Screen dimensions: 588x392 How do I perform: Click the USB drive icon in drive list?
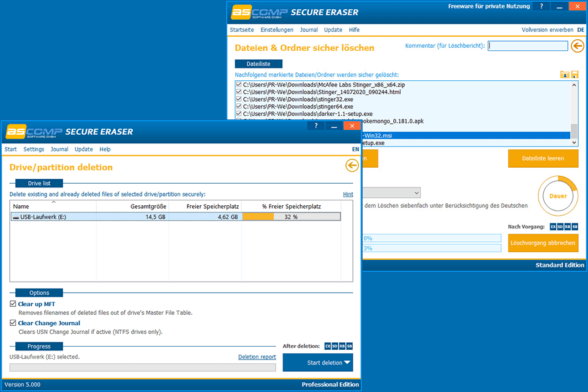point(16,217)
